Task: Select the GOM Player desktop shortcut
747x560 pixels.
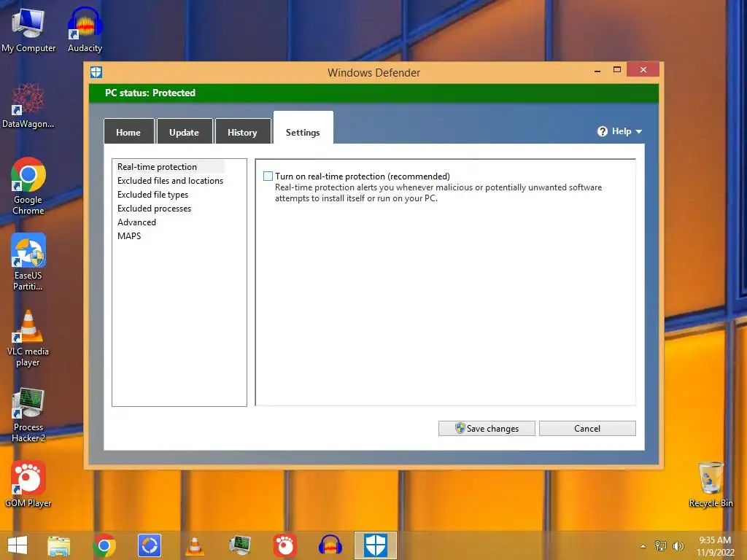Action: pyautogui.click(x=28, y=484)
